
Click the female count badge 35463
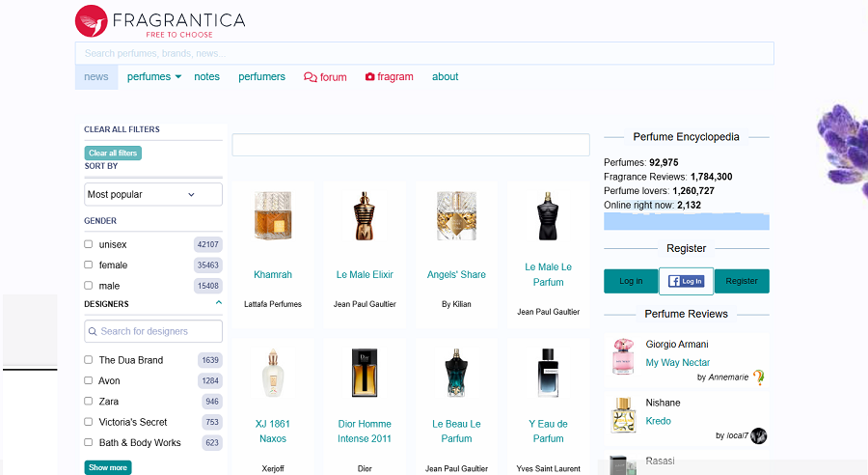coord(208,265)
